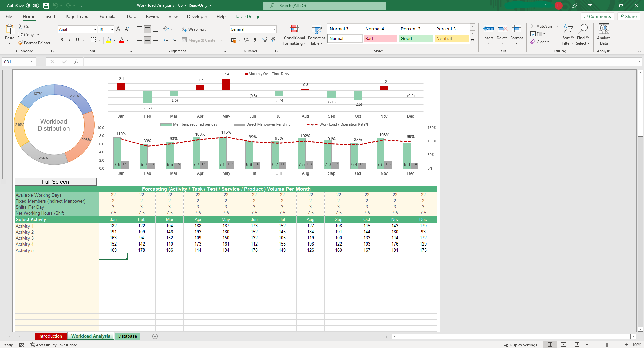Open the Name Box dropdown for C31
Screen dimensions: 644x348
[x=32, y=62]
